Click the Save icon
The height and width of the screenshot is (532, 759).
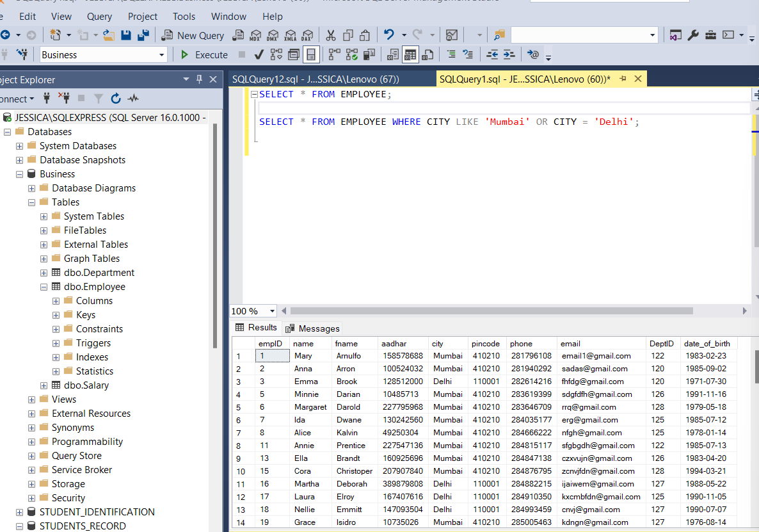coord(125,35)
